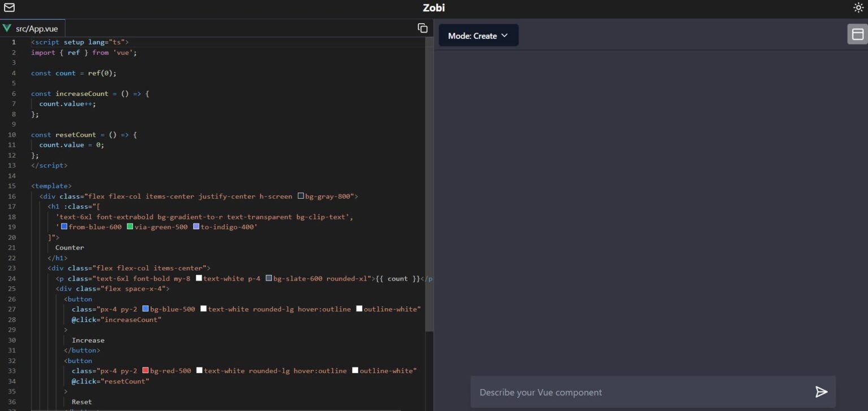Click the bg-slate-600 color swatch

(269, 278)
